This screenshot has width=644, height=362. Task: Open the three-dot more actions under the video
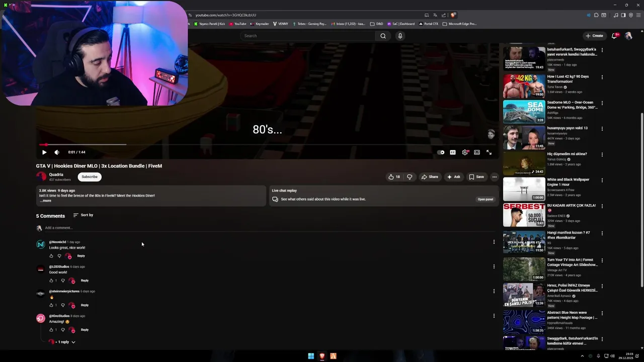(495, 177)
